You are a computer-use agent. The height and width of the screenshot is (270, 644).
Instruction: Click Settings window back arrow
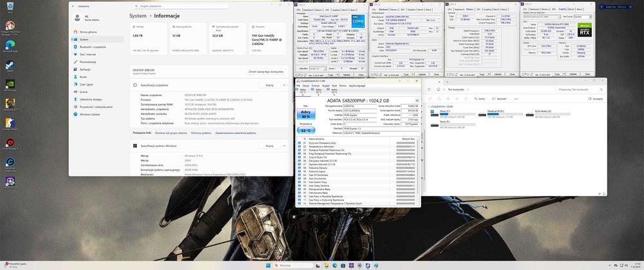click(73, 6)
